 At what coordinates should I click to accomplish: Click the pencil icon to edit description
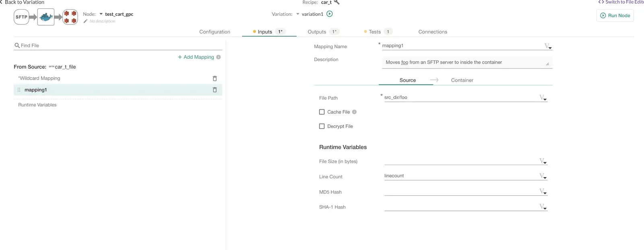[85, 21]
